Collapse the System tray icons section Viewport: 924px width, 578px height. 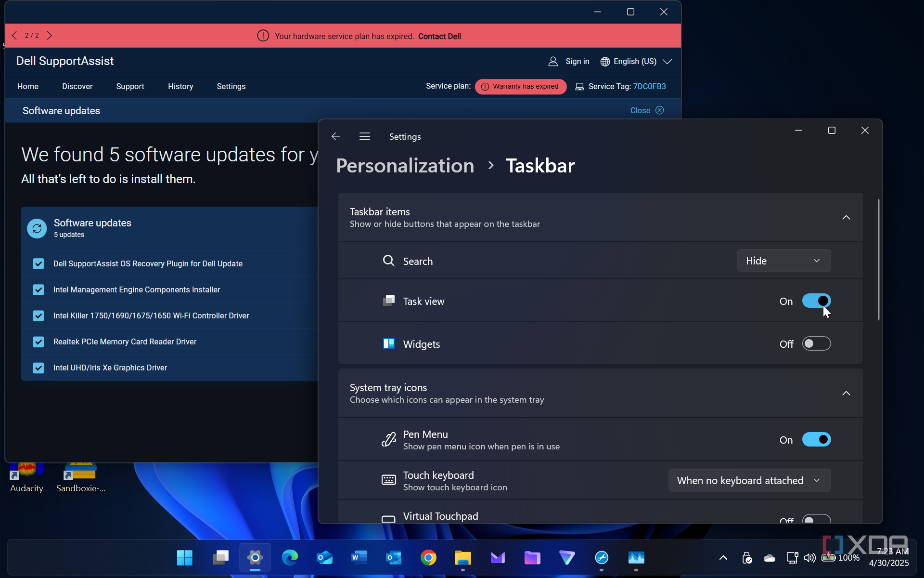click(846, 394)
